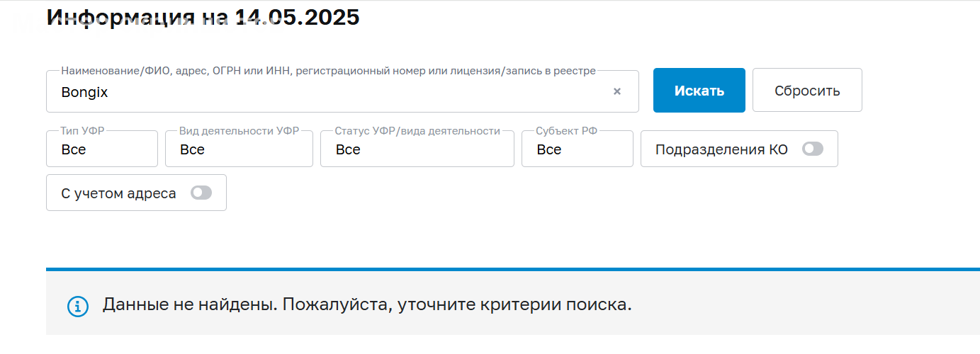Screen dimensions: 980x354
Task: Click the Вид деятельности УФР caption
Action: click(239, 131)
